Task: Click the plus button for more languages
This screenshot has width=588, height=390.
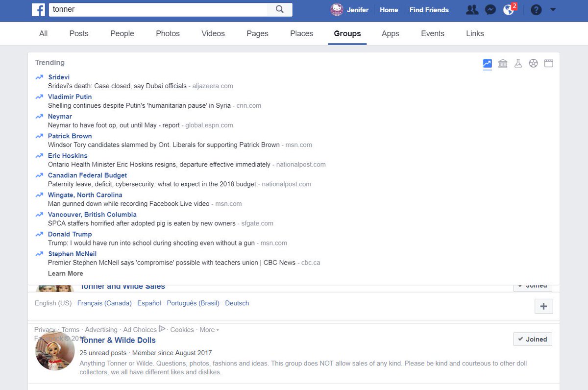Action: tap(543, 306)
